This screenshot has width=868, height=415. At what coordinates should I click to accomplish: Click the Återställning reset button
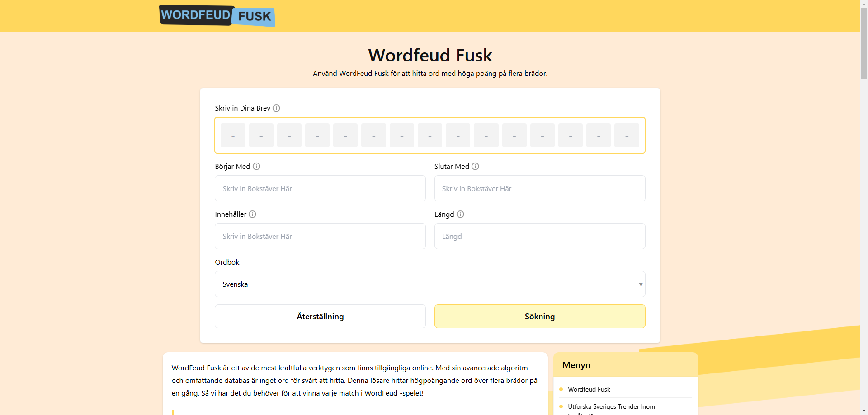coord(320,316)
